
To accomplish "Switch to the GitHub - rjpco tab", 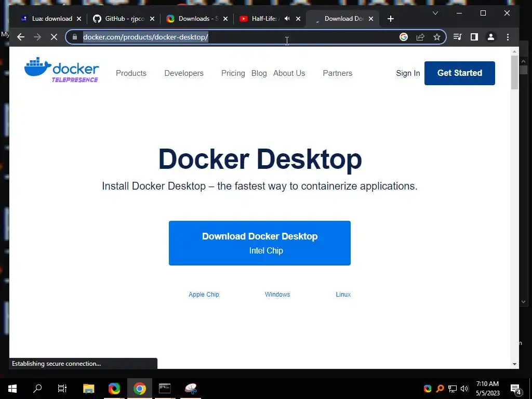I will 119,19.
